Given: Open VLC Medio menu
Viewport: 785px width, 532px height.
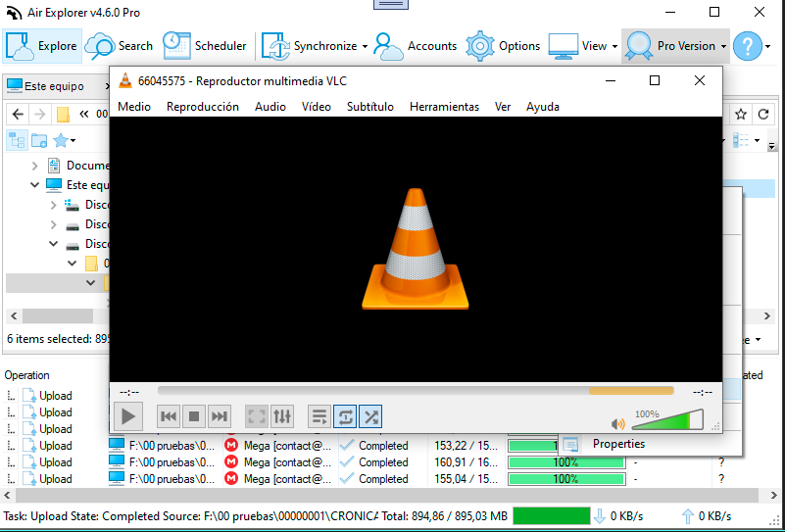Looking at the screenshot, I should click(134, 107).
